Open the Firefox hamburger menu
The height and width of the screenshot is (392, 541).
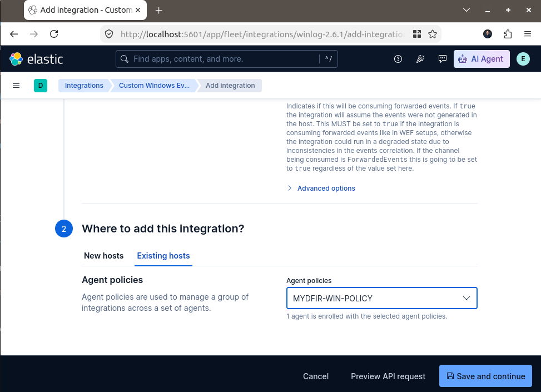click(x=528, y=34)
